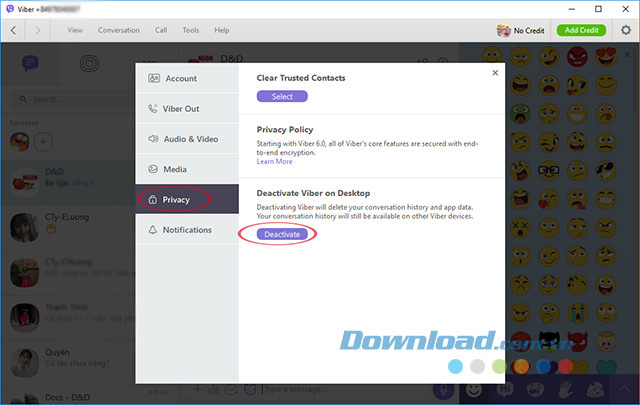Open the Docs - D&D conversation

(x=68, y=396)
